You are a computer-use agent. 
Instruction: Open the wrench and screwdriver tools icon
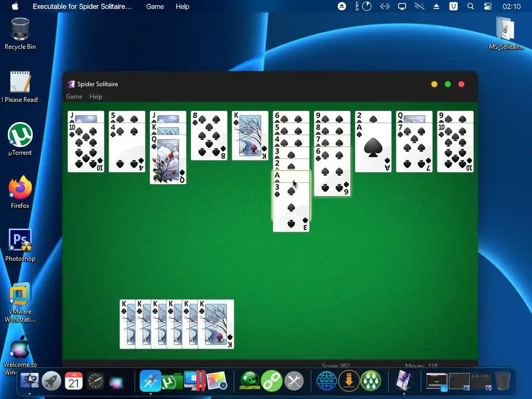point(294,381)
